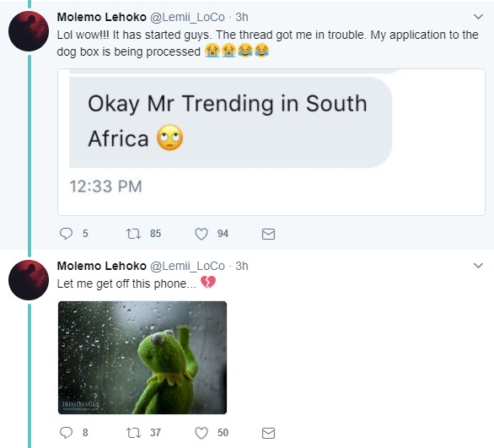This screenshot has width=494, height=448.
Task: Like the tweet with 50 likes
Action: click(x=201, y=433)
